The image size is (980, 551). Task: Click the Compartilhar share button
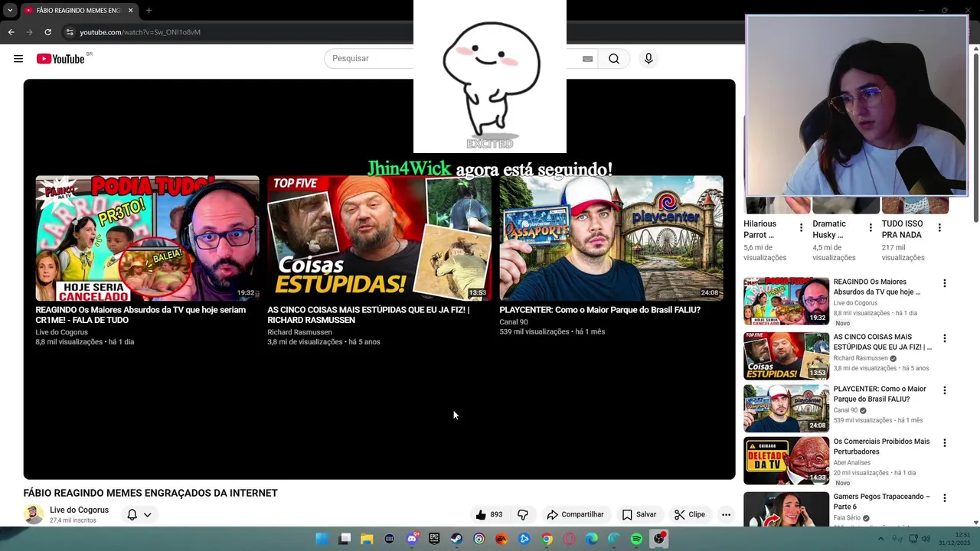(575, 515)
